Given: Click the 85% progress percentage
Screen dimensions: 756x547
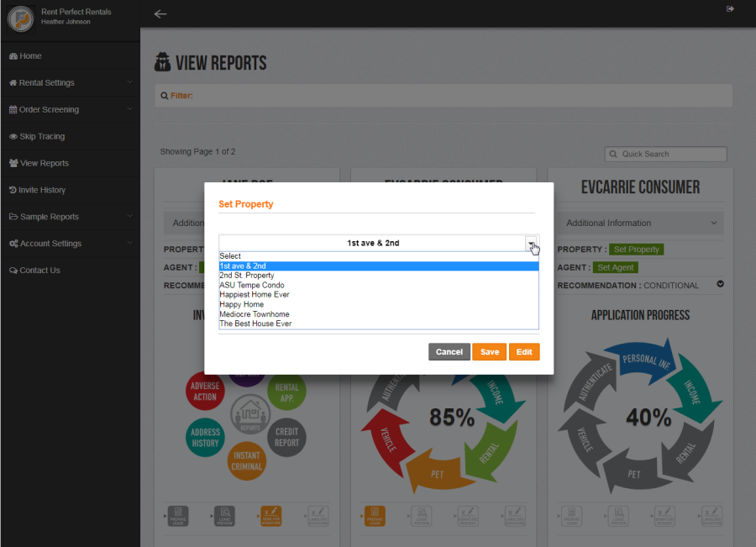Looking at the screenshot, I should [452, 418].
